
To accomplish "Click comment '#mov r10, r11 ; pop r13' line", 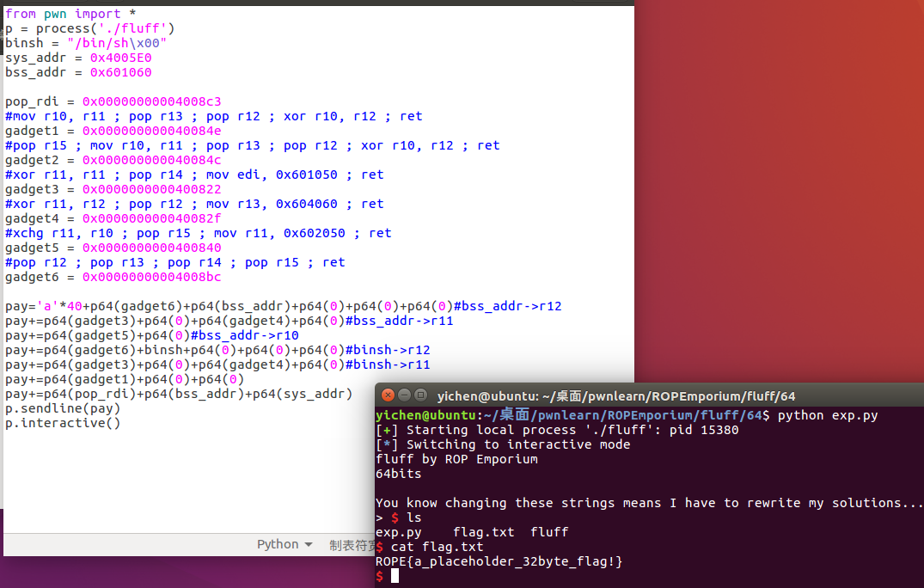I will click(214, 116).
